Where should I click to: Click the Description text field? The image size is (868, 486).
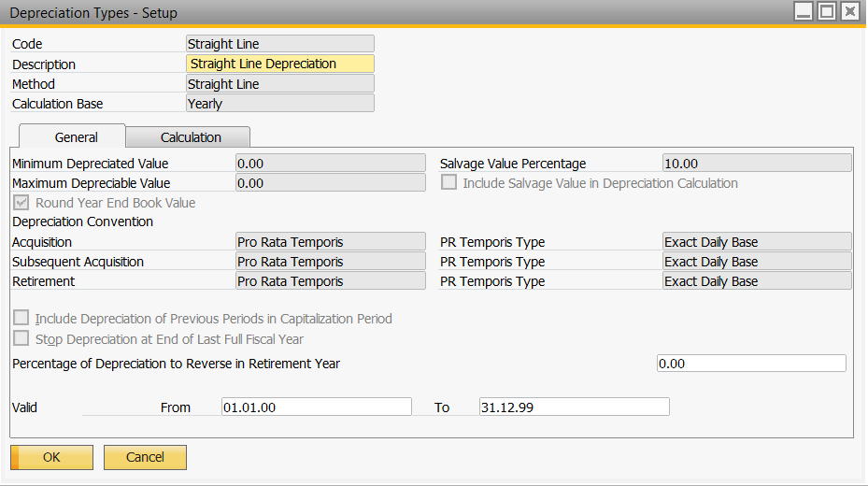coord(280,64)
